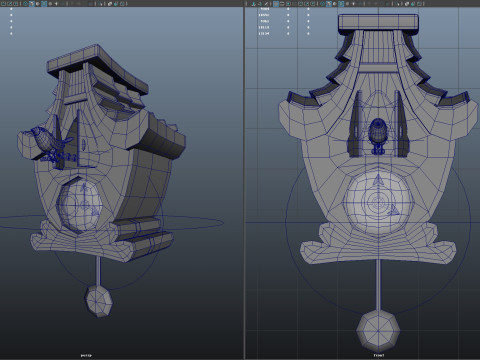Toggle X-Ray mode in perspective panel toolbar
Screen dimensions: 480x360
(x=110, y=4)
